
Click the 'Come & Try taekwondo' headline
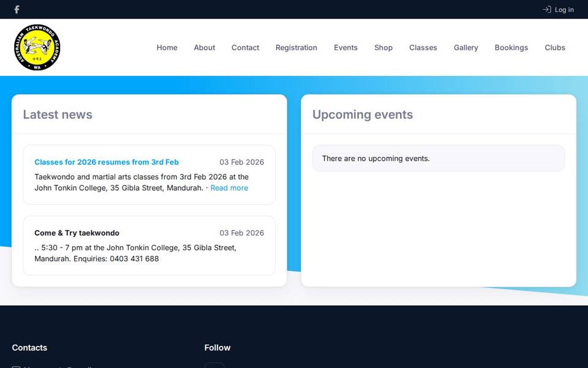(77, 233)
